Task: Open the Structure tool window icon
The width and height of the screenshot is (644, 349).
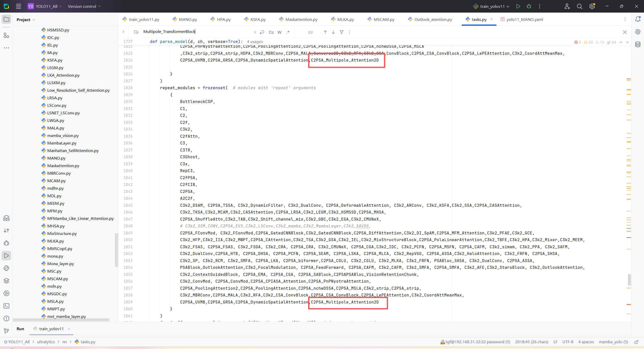Action: click(6, 35)
